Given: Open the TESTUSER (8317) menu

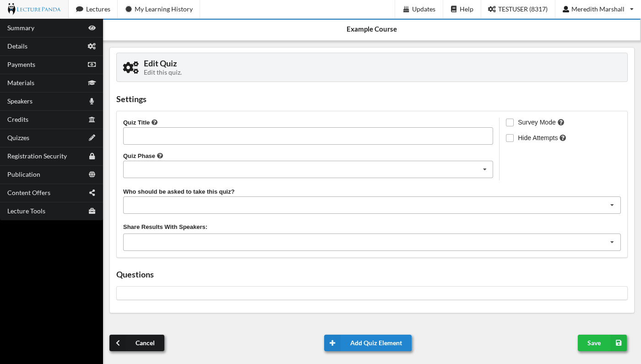Looking at the screenshot, I should coord(518,9).
